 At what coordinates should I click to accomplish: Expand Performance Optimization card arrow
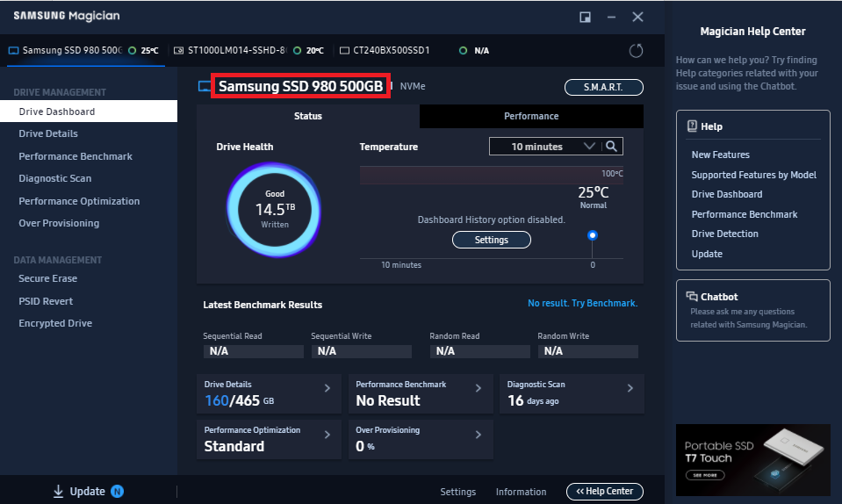click(x=327, y=435)
